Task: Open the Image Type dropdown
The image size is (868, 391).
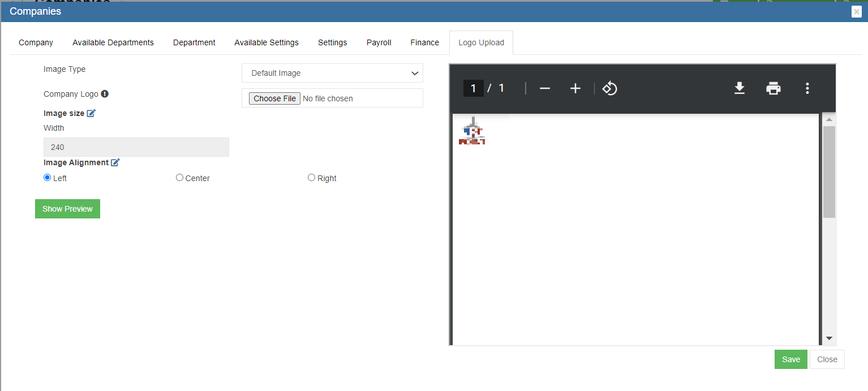Action: pos(332,73)
